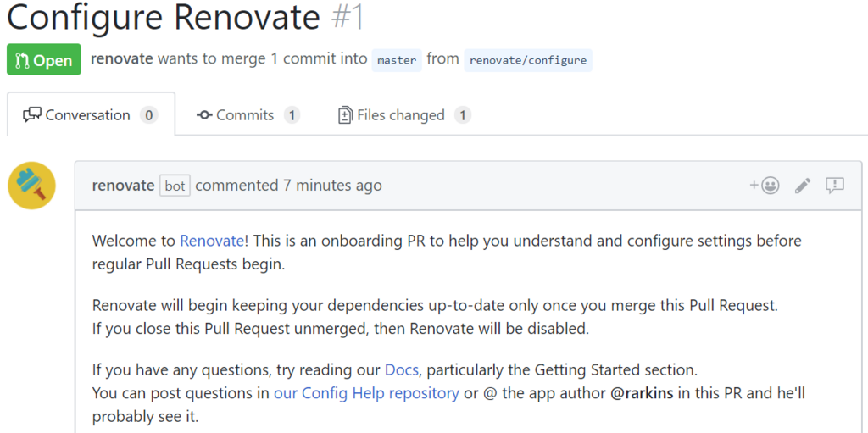Open the Conversation tab
The image size is (868, 433).
tap(92, 115)
